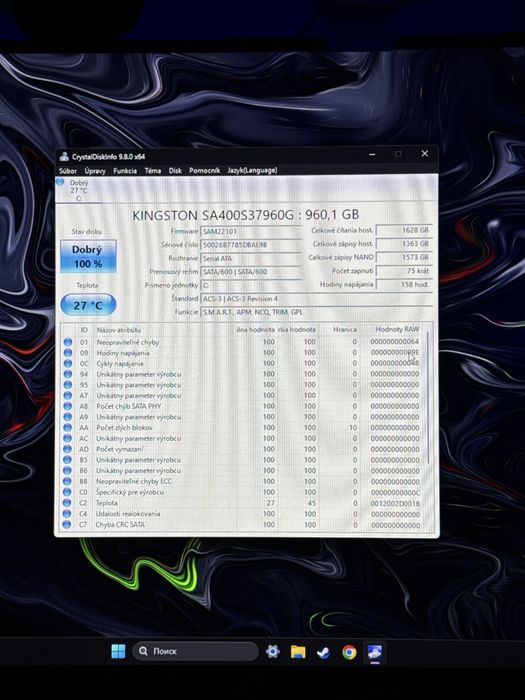Open Settings gear from taskbar
This screenshot has width=525, height=700.
272,652
